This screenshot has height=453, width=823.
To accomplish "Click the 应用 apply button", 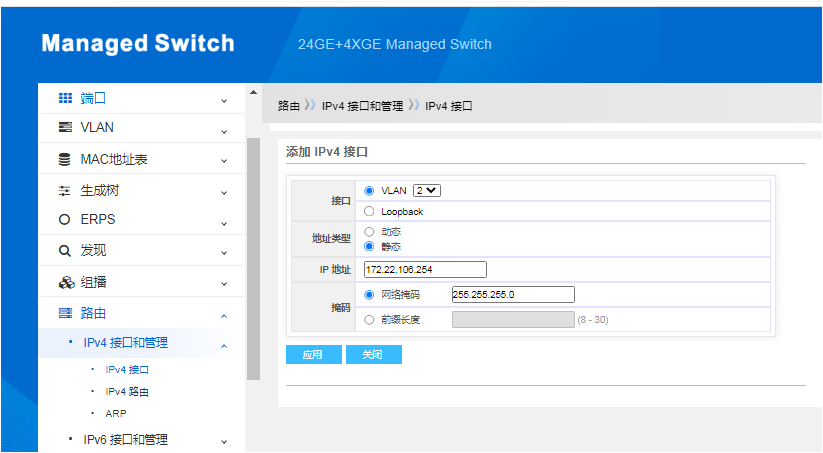I will pyautogui.click(x=314, y=354).
